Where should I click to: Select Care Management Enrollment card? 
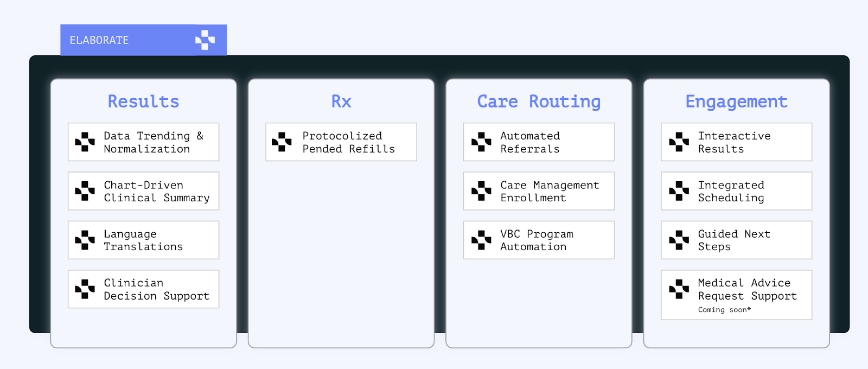coord(539,191)
